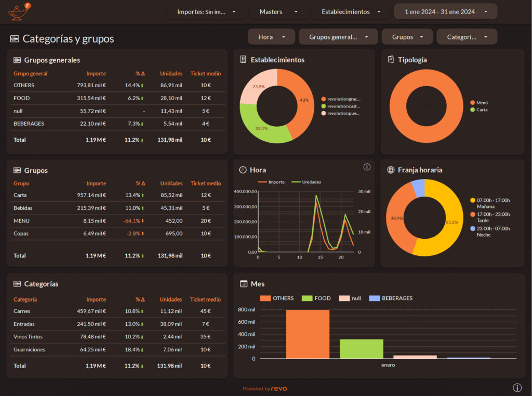Open the info icon in Hora panel
Viewport: 532px width, 396px height.
click(367, 167)
